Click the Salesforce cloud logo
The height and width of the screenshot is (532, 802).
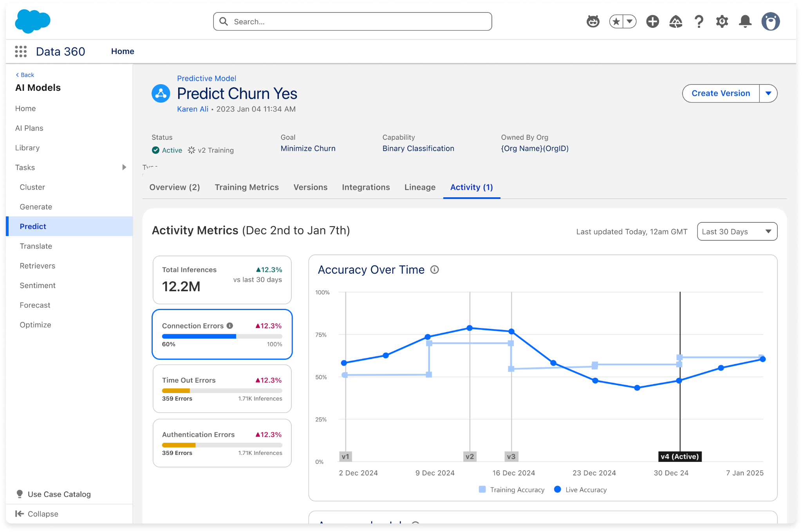click(x=33, y=21)
